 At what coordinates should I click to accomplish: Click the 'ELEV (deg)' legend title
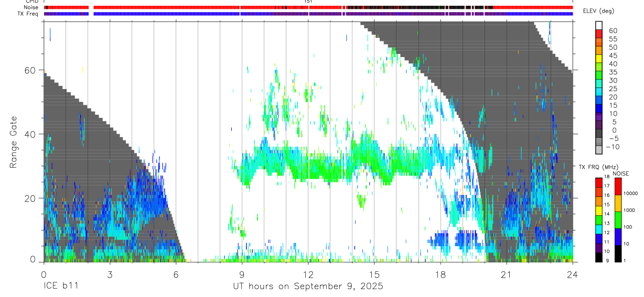click(x=599, y=11)
